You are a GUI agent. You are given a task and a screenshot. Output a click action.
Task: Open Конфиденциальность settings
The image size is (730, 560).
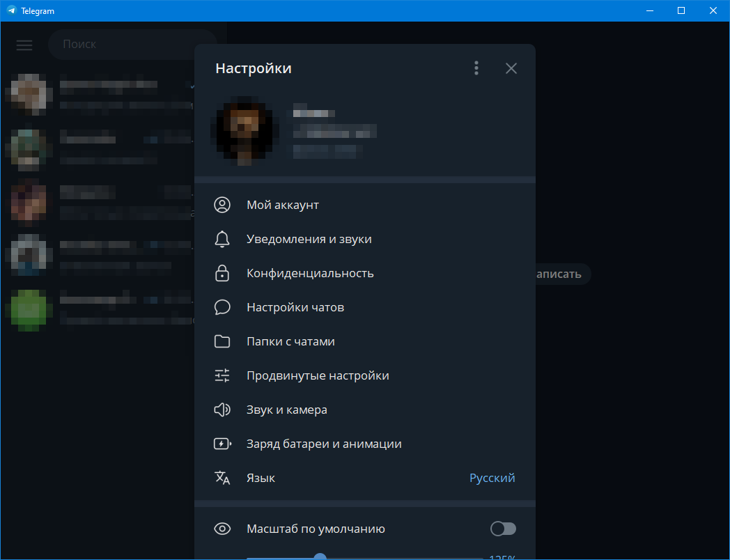tap(364, 273)
